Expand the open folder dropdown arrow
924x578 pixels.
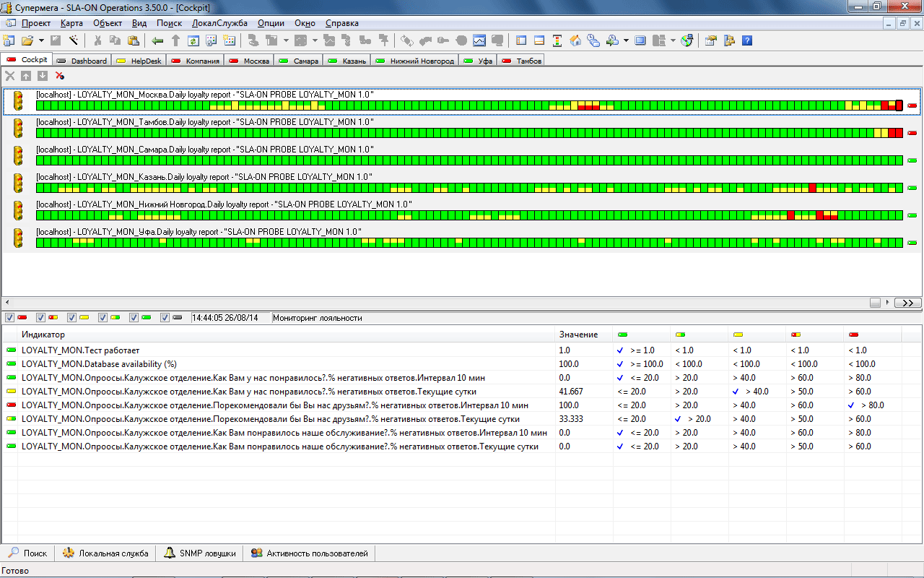click(x=41, y=40)
